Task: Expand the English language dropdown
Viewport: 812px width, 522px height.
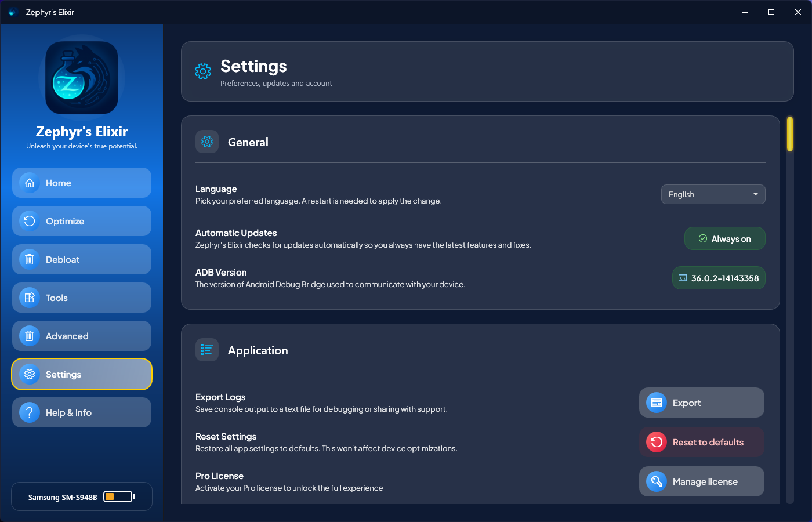Action: 713,194
